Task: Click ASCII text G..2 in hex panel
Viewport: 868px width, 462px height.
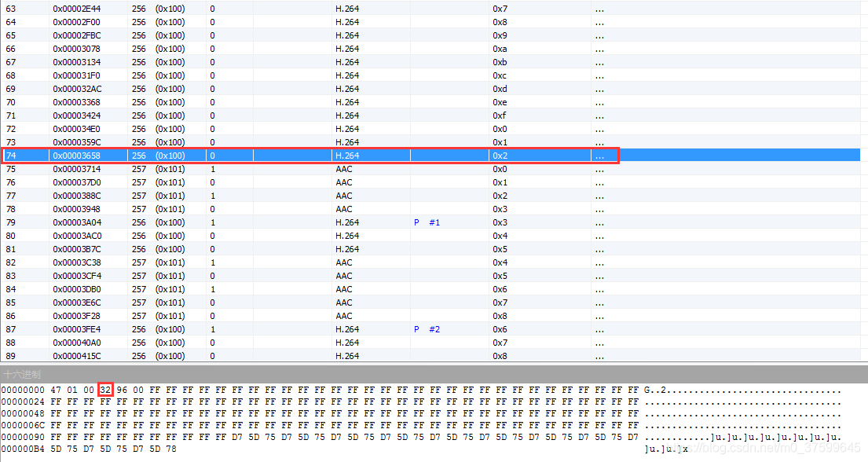Action: (x=655, y=390)
